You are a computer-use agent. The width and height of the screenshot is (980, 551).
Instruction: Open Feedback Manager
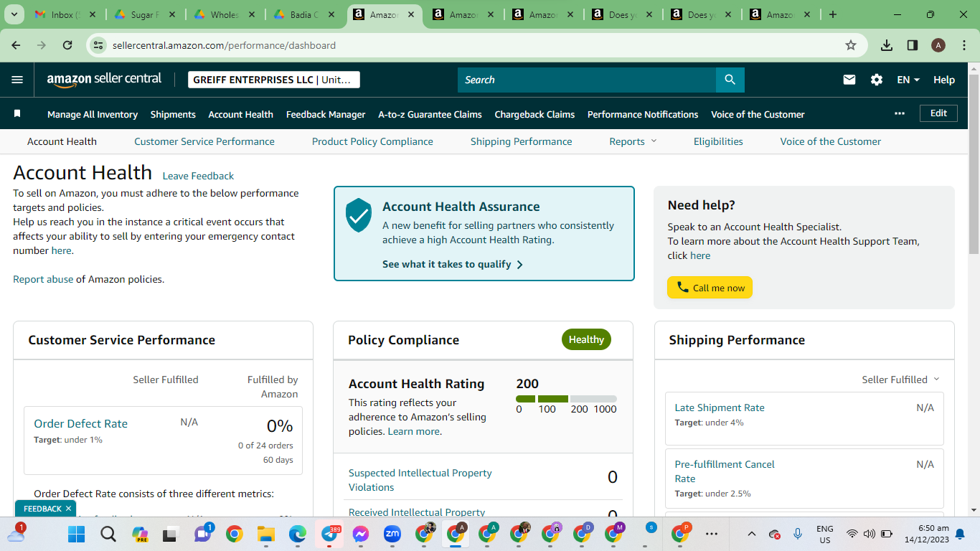coord(326,114)
